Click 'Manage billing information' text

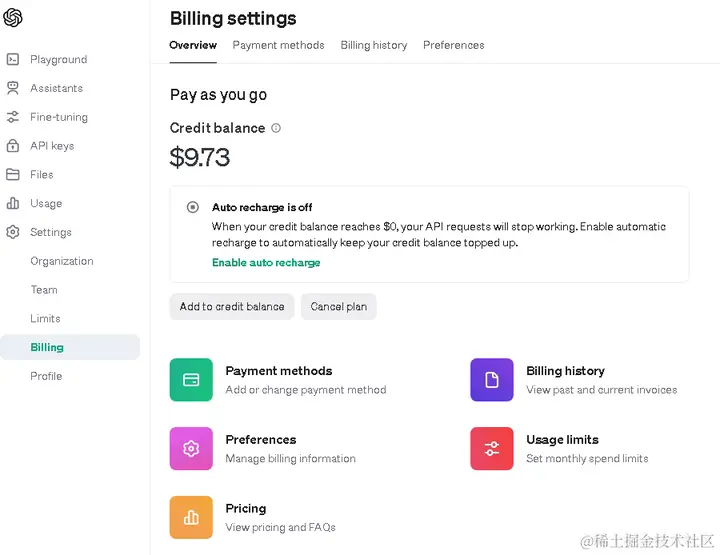point(291,459)
